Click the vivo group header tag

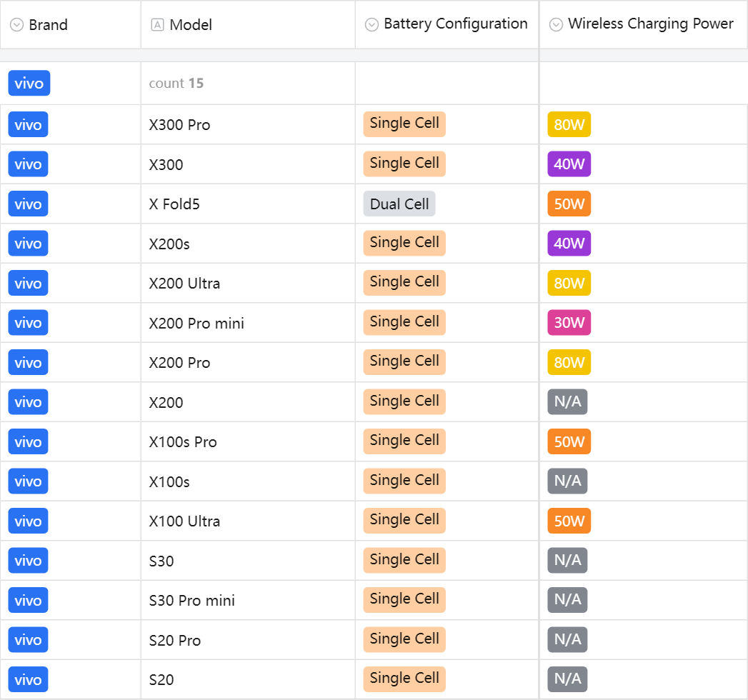[29, 84]
